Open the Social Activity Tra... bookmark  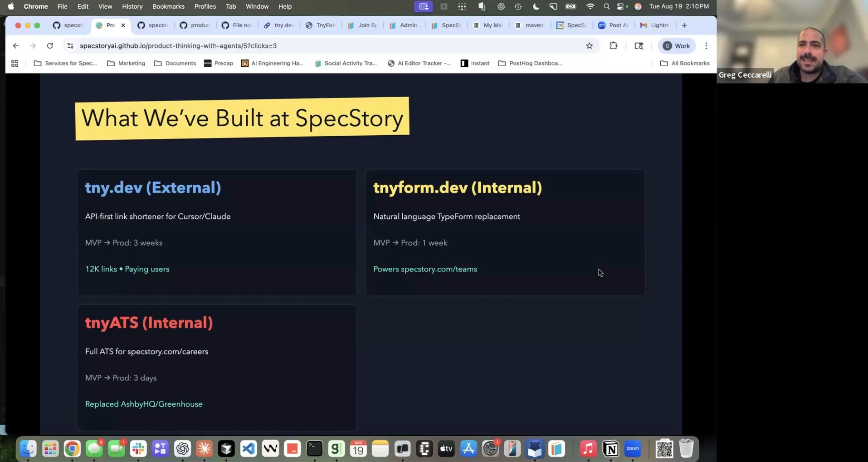pos(346,64)
